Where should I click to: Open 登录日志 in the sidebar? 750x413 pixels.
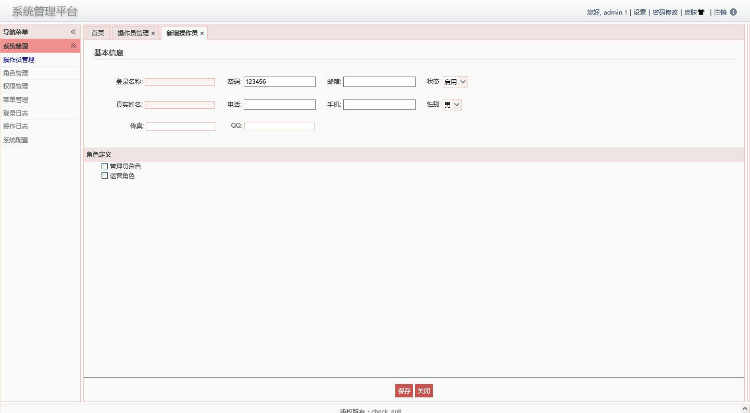16,113
